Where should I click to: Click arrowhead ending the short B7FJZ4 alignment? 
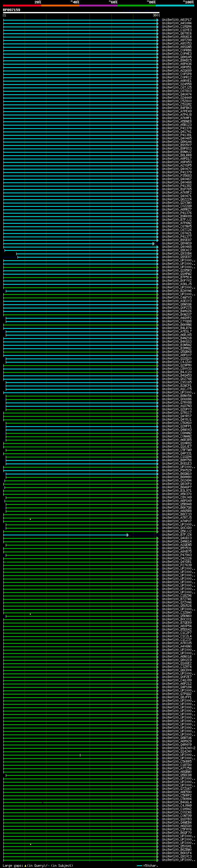[127, 535]
